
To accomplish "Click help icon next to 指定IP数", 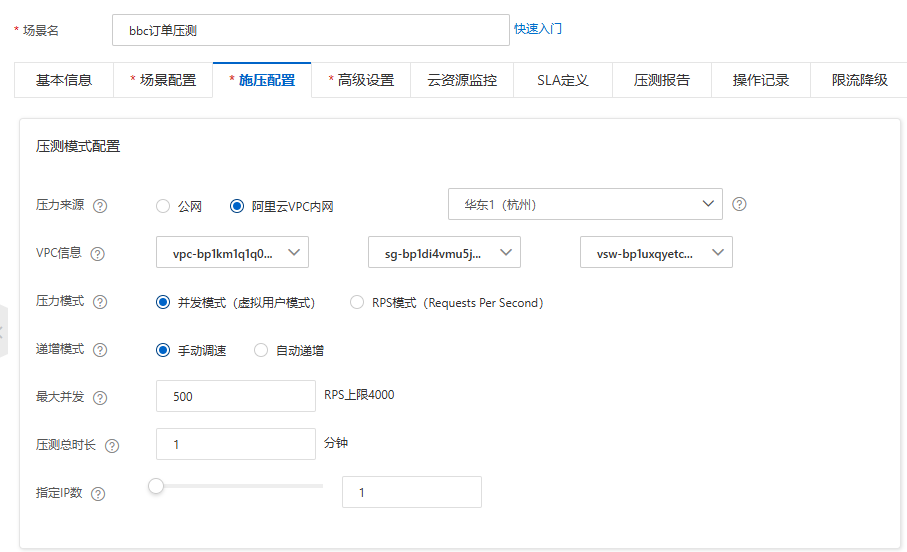I will (98, 494).
